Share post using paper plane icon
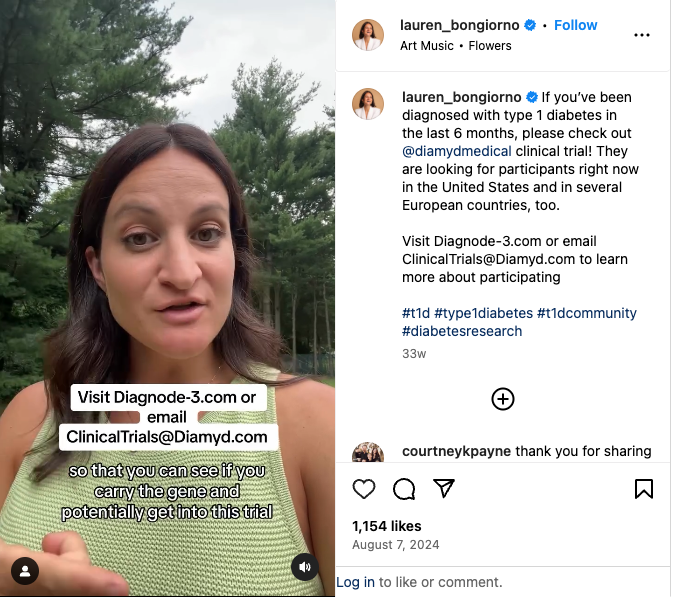Screen dimensions: 673x597 point(444,488)
